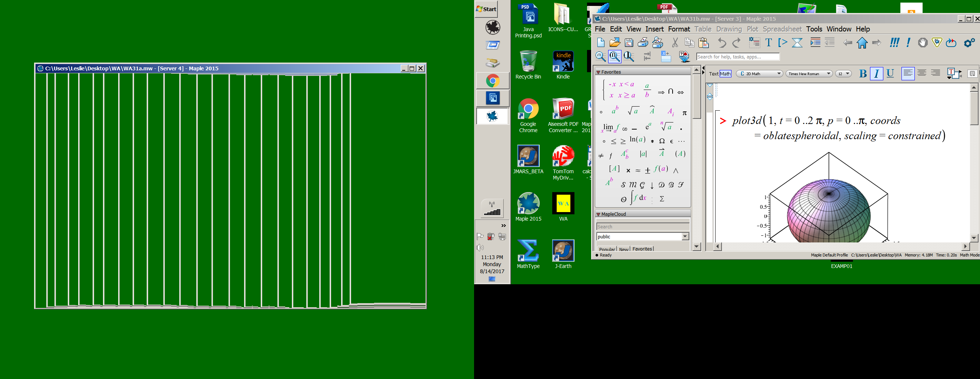
Task: Set zoom to 100% magnifier icon
Action: point(601,57)
